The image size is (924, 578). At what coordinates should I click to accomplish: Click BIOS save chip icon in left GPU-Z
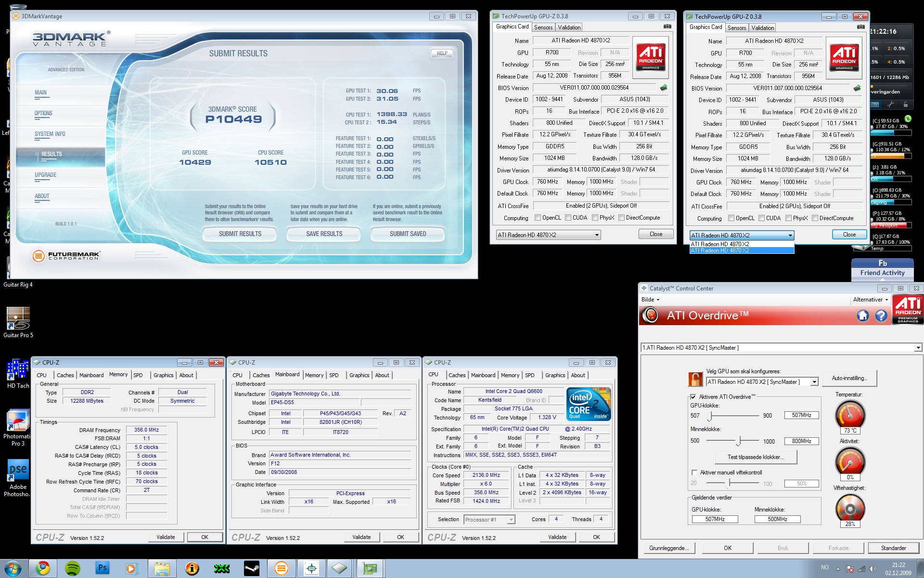point(664,88)
